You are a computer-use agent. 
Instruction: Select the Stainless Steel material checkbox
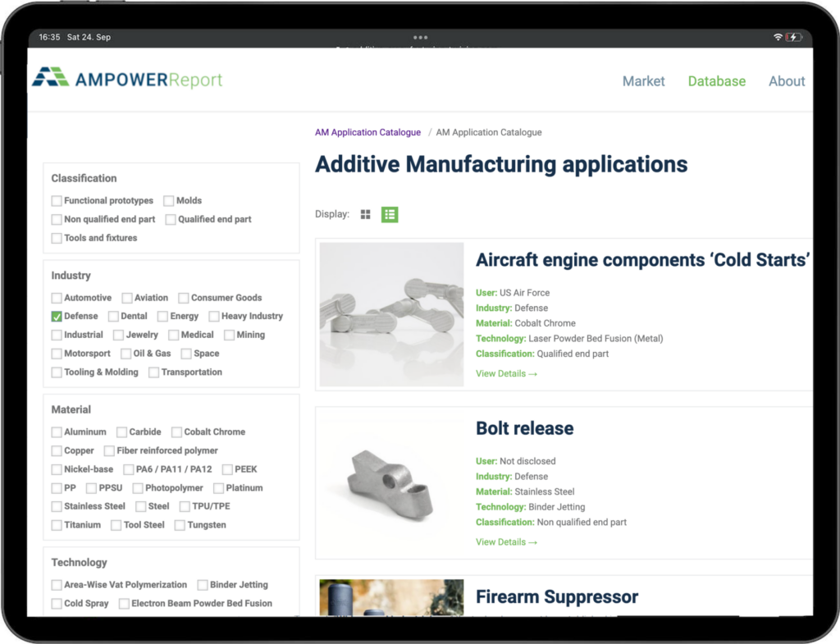[x=57, y=506]
